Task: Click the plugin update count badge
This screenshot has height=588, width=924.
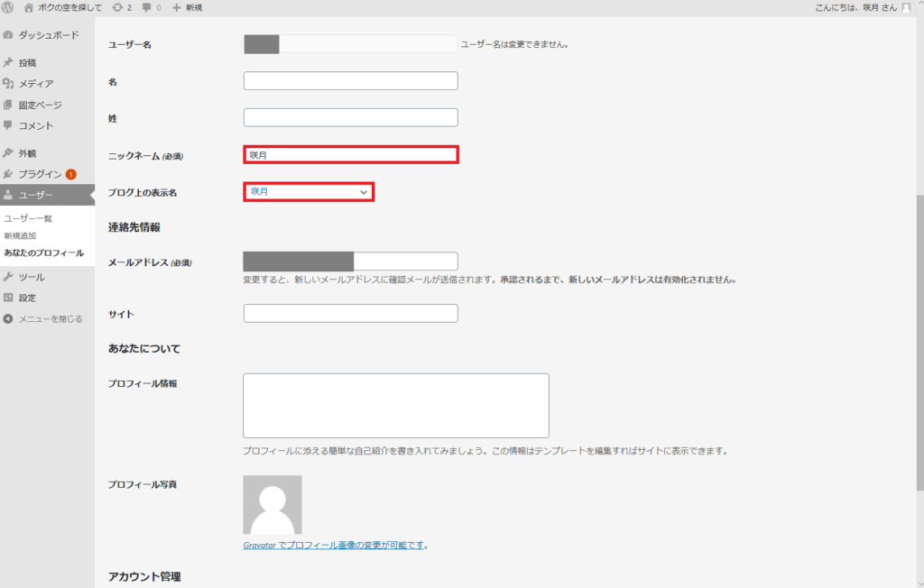Action: tap(70, 174)
